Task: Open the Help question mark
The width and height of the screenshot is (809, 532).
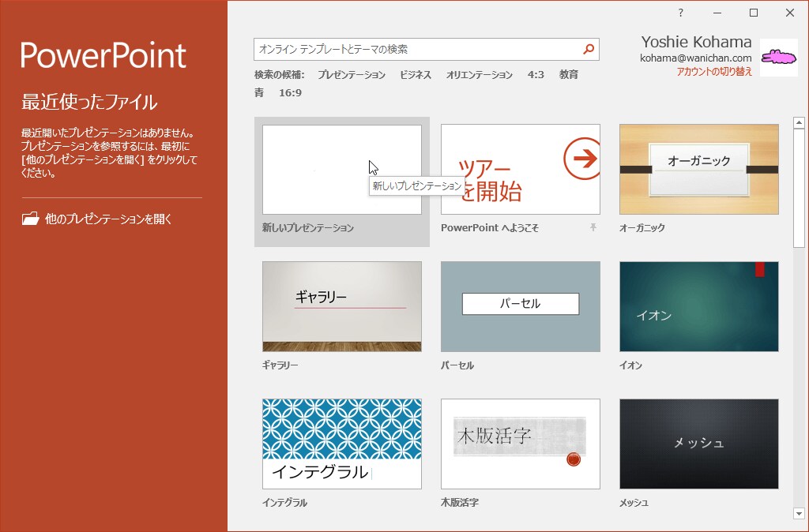Action: pyautogui.click(x=680, y=13)
